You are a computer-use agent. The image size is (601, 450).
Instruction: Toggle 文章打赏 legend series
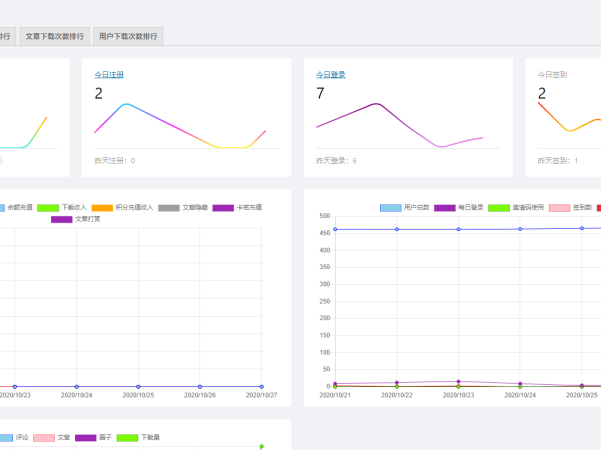coord(61,218)
